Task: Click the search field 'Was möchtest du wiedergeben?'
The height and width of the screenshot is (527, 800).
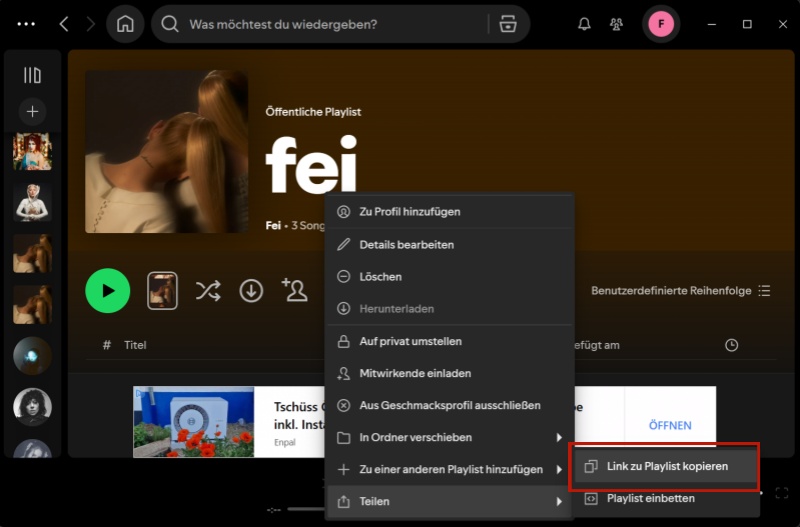Action: pos(330,24)
